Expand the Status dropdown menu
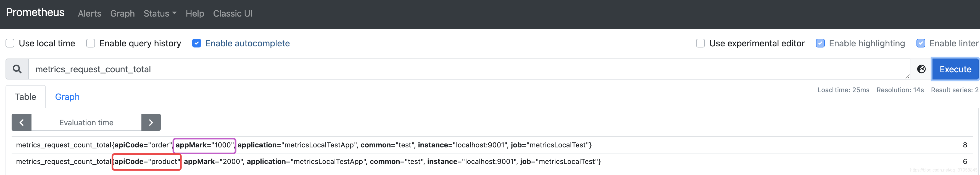The image size is (980, 175). [x=160, y=14]
